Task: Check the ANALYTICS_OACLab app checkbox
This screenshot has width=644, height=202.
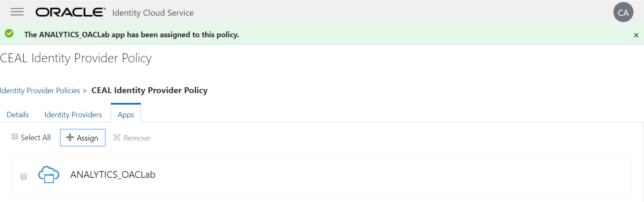Action: [x=24, y=176]
